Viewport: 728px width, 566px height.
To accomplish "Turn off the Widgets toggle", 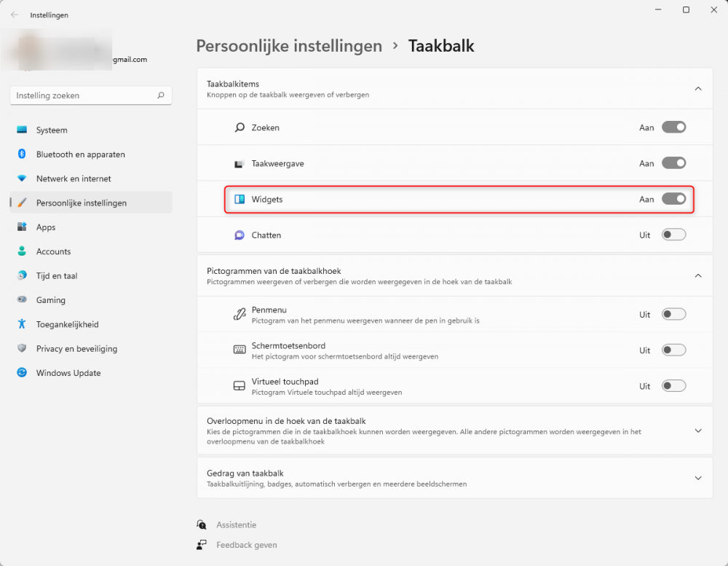I will coord(673,199).
